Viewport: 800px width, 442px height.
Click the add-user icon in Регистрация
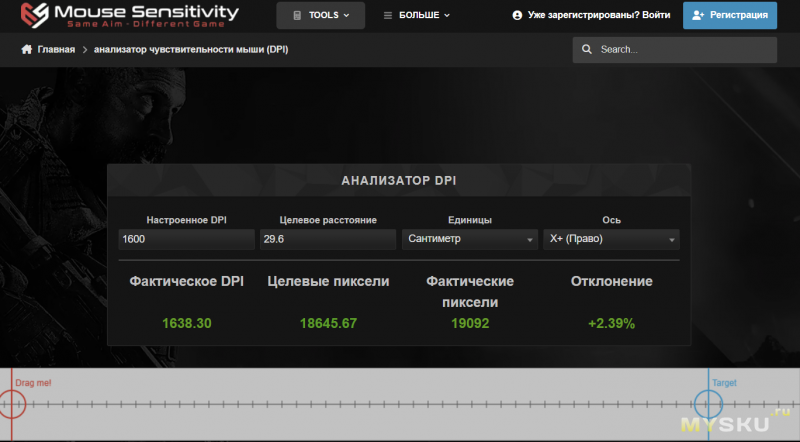point(698,16)
